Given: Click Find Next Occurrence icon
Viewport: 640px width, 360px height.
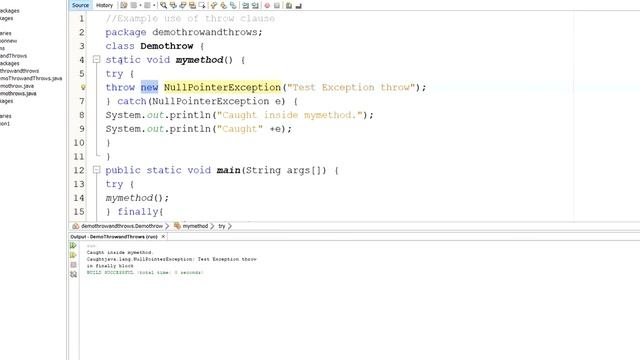Looking at the screenshot, I should (x=183, y=5).
